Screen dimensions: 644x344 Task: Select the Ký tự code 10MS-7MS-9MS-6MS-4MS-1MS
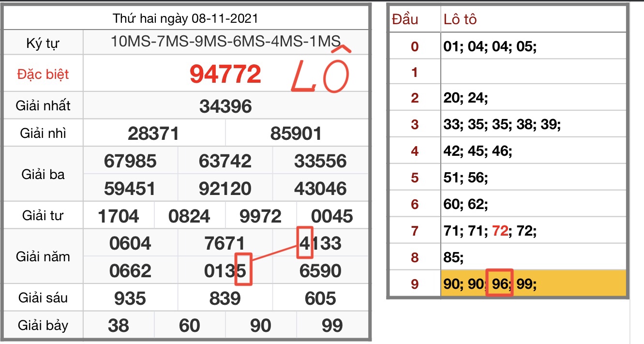225,42
